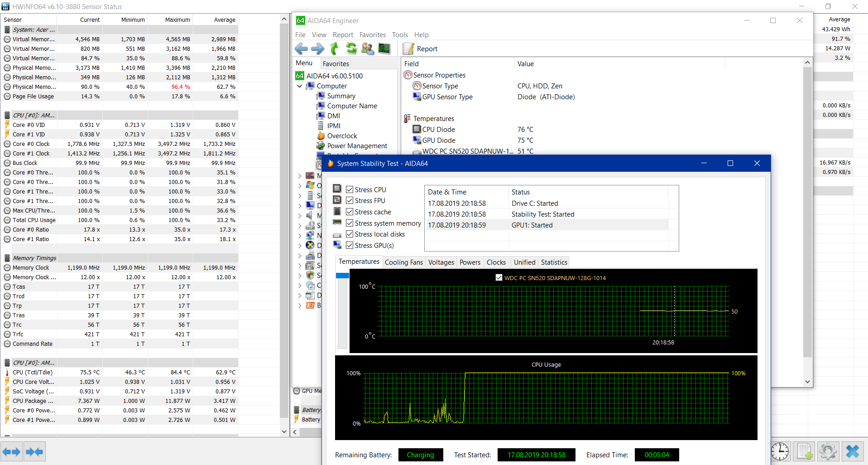Uncheck Stress CPU
Image resolution: width=868 pixels, height=465 pixels.
coord(350,189)
